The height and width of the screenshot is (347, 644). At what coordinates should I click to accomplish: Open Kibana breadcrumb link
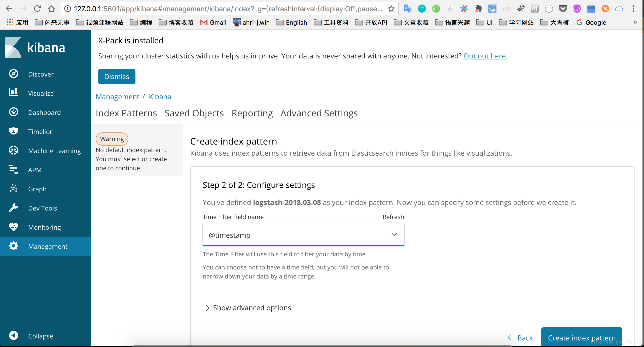[x=160, y=97]
